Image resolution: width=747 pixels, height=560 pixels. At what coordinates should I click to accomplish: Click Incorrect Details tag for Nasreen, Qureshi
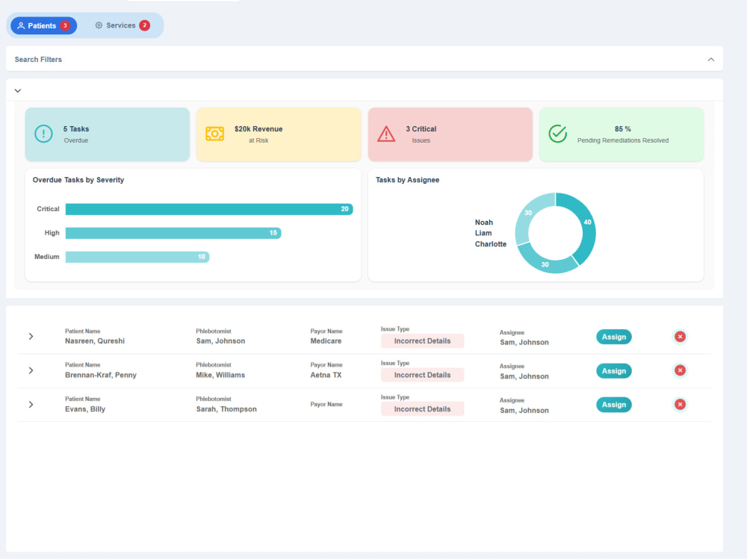422,341
